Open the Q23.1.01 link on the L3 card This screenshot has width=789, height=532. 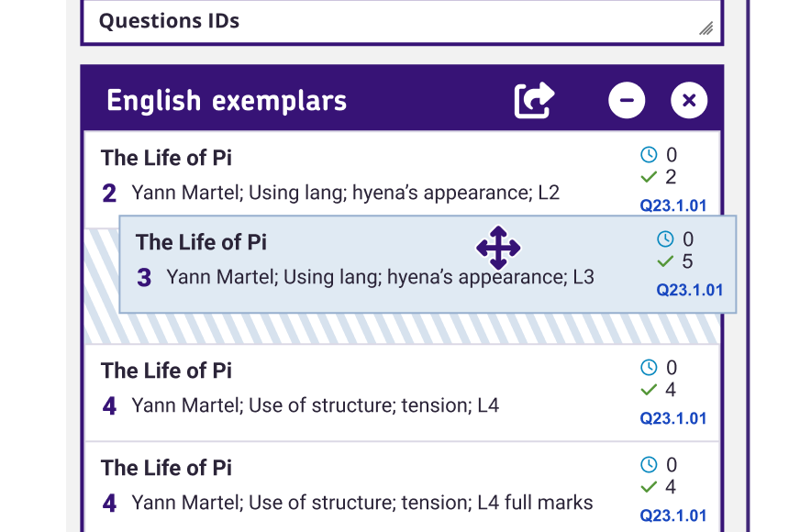(x=690, y=291)
